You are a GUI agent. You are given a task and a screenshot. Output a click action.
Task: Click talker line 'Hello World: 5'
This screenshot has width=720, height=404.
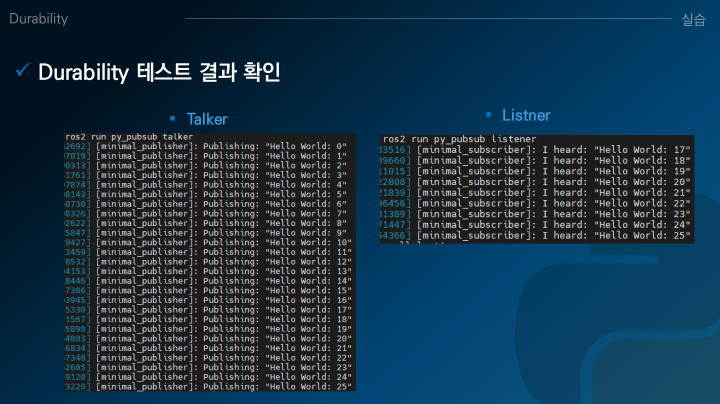pyautogui.click(x=206, y=195)
